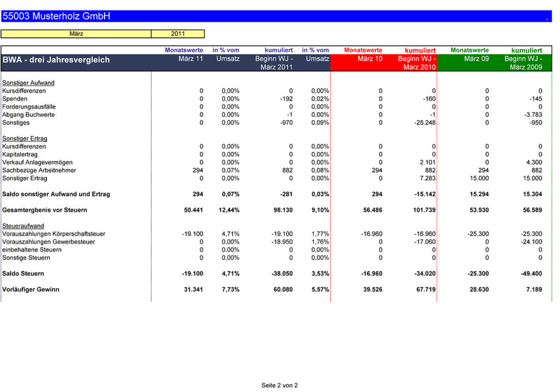Screen dimensions: 560x392
Task: Click the Gesamtergebnis value '98.130'
Action: click(x=283, y=210)
